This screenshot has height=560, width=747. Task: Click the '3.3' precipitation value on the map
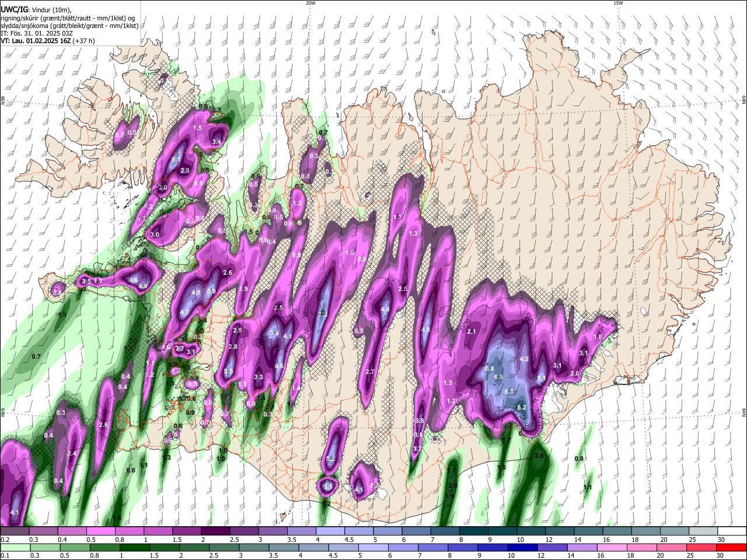click(x=259, y=377)
